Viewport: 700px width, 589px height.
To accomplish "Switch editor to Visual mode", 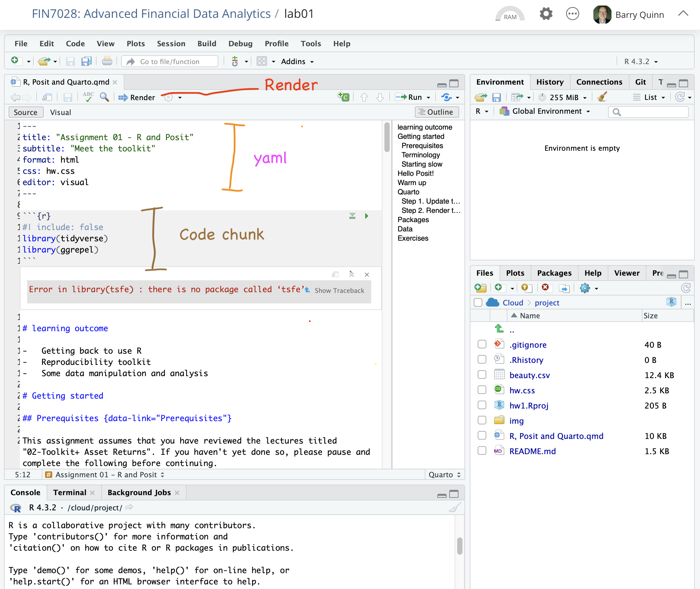I will click(x=61, y=112).
